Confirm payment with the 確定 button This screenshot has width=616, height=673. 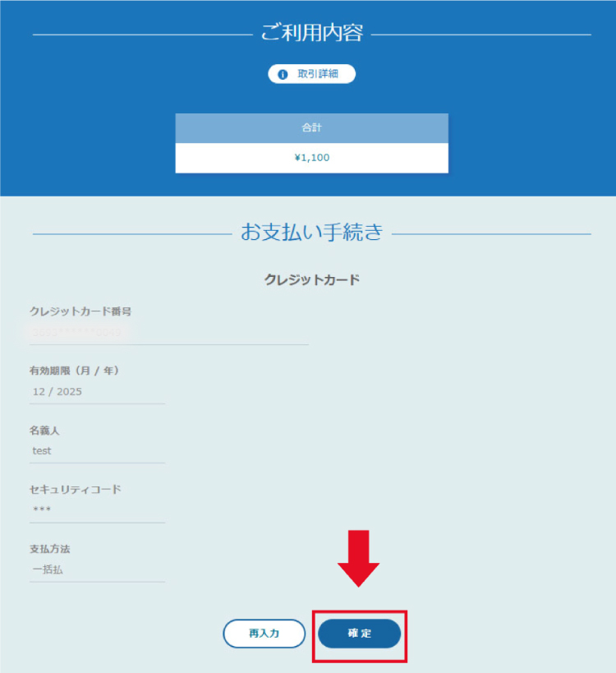coord(360,634)
